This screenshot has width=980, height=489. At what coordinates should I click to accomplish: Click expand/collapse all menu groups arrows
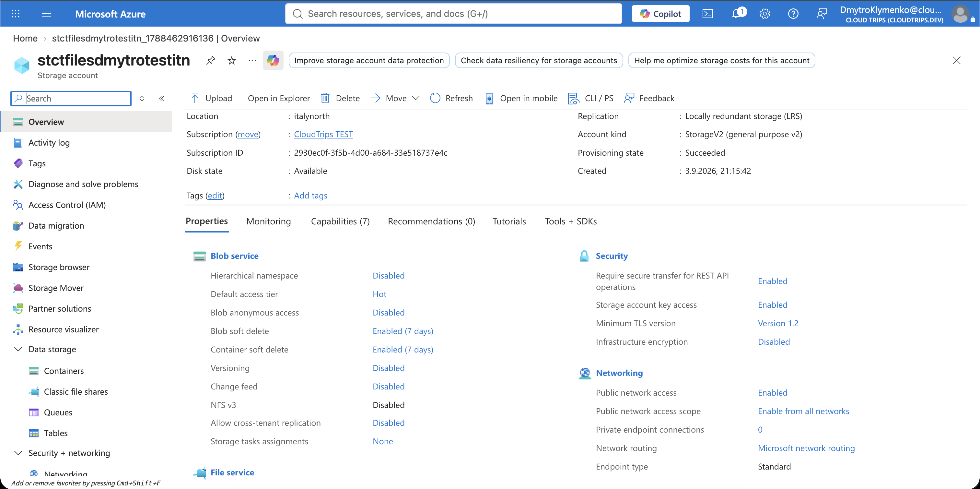click(142, 99)
